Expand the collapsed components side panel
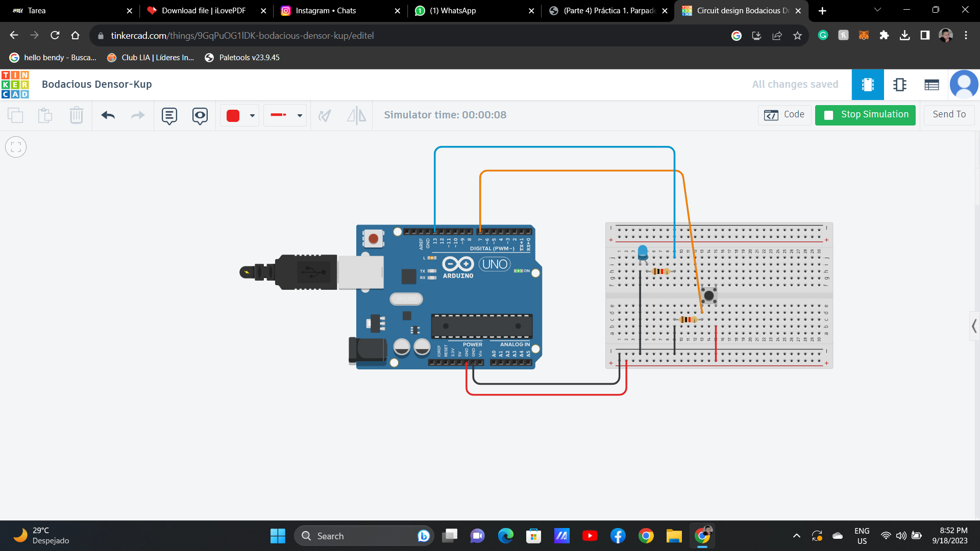Screen dimensions: 980x551 974,326
